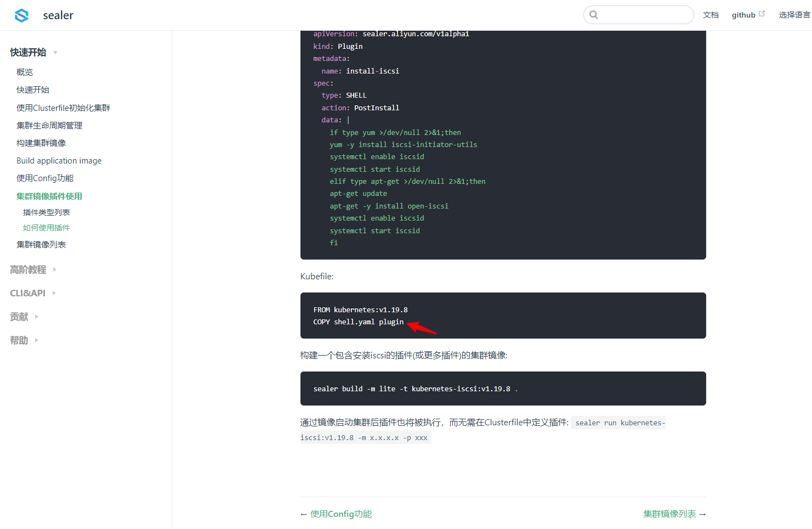Open the sealer home title link
Screen dimensions: 812x529
tap(58, 15)
